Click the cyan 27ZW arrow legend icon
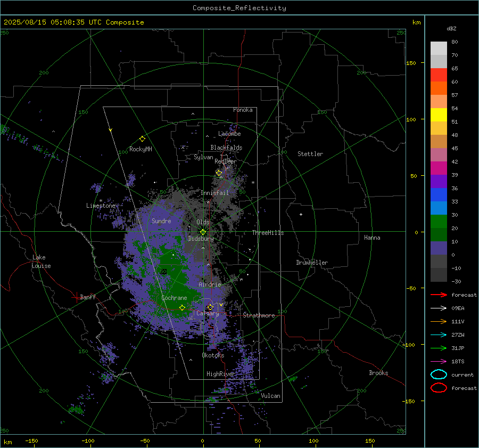The width and height of the screenshot is (479, 448). 439,335
